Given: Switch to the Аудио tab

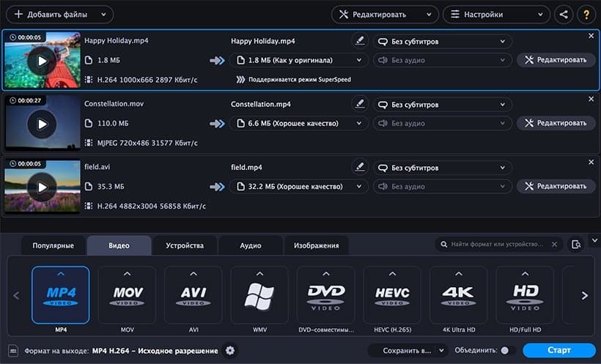Looking at the screenshot, I should click(x=251, y=245).
